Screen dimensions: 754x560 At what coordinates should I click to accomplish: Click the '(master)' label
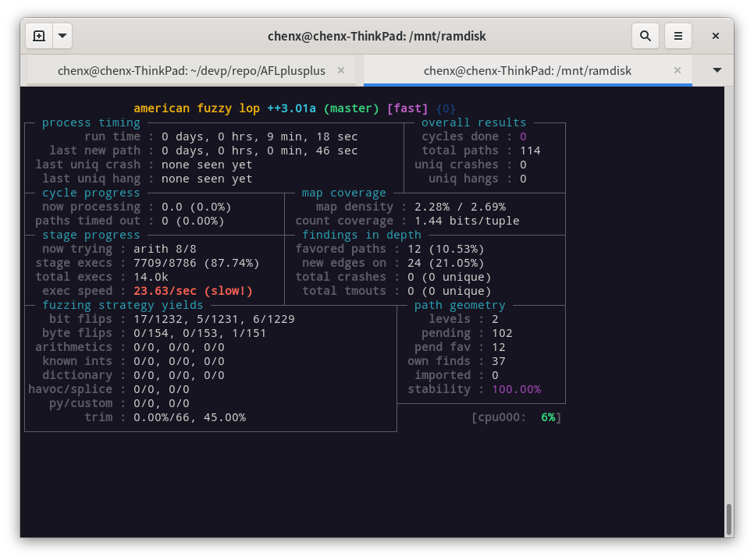coord(351,108)
